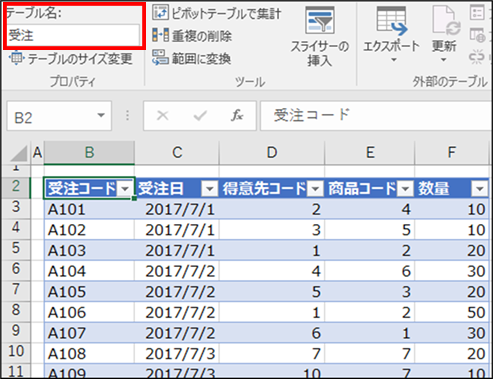The width and height of the screenshot is (493, 379).
Task: Click the エクスポート table icon
Action: pos(392,21)
